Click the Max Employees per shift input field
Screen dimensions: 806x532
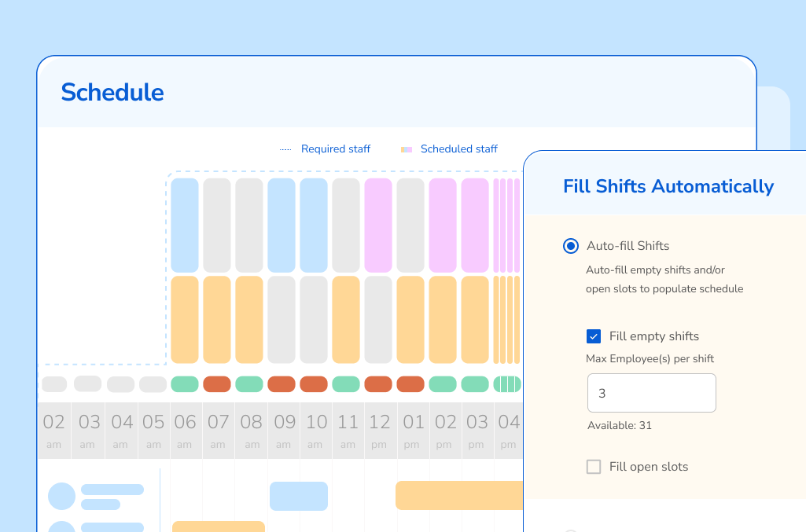point(651,392)
